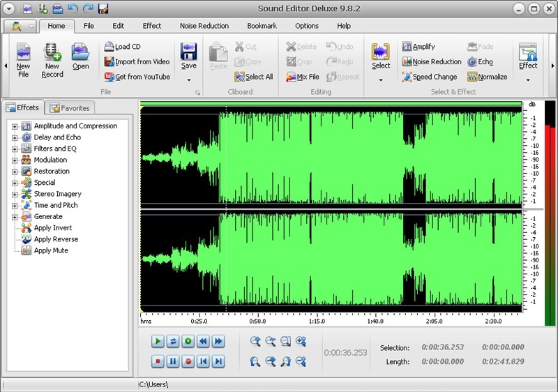Screen dimensions: 558x392
Task: Click the zoom out magnifier icon
Action: point(271,342)
